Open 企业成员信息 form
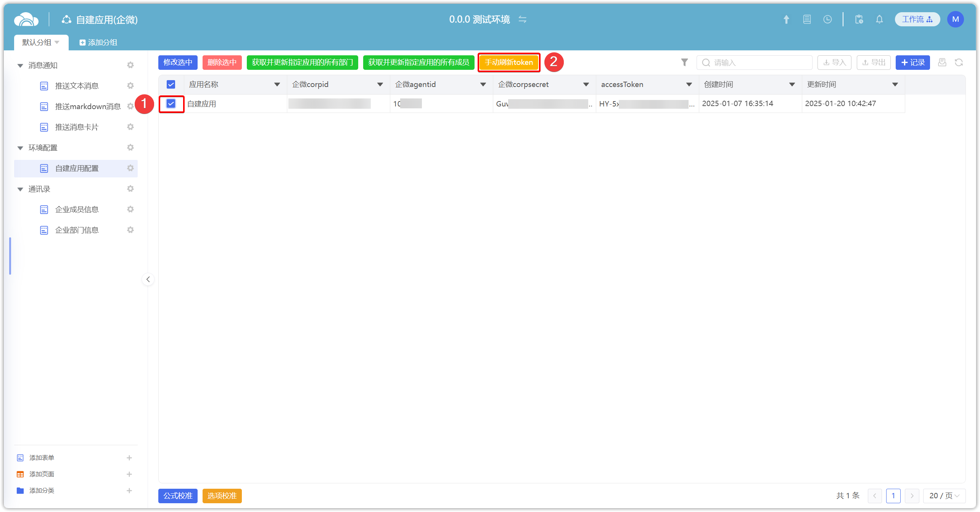 tap(77, 209)
